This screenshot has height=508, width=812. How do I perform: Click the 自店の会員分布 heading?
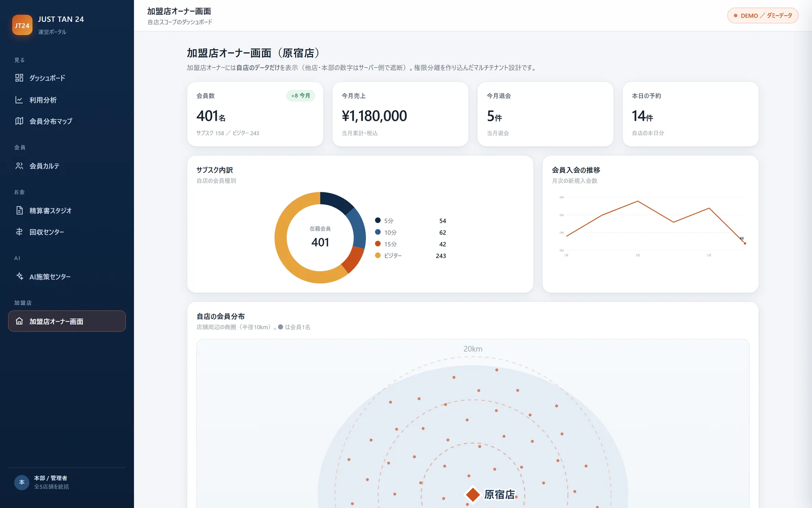[x=221, y=316]
